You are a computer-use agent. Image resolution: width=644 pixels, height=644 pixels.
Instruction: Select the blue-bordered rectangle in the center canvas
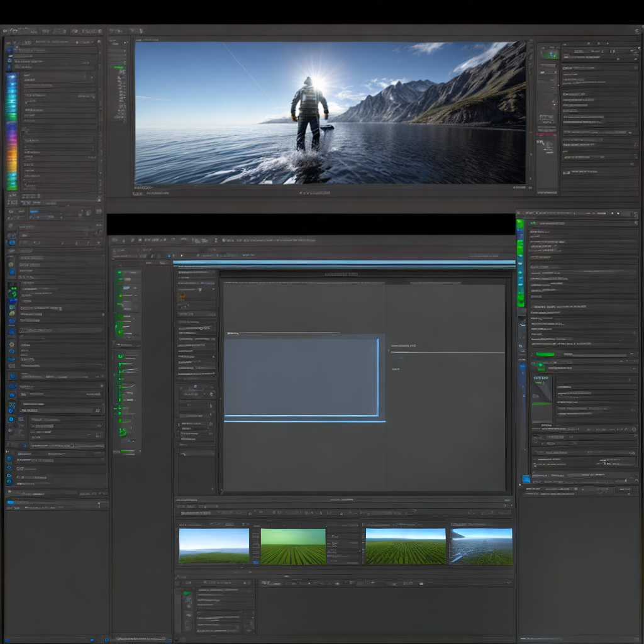click(x=301, y=377)
